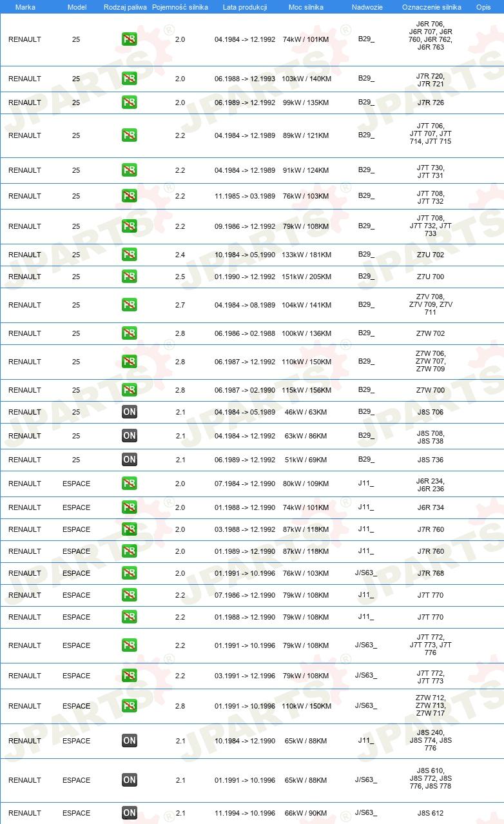The width and height of the screenshot is (504, 824).
Task: Select engine code cell J7T 730, J7T 731
Action: [x=431, y=172]
